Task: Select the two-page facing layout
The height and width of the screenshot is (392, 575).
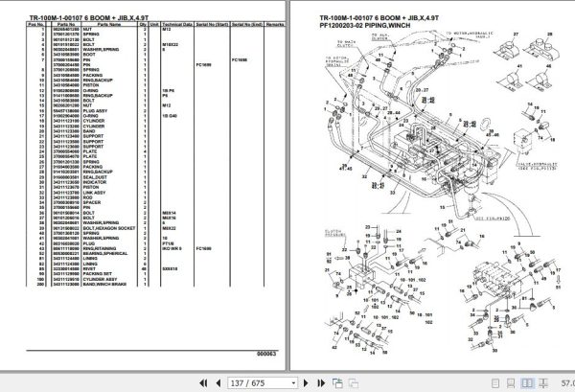Action: coord(527,383)
